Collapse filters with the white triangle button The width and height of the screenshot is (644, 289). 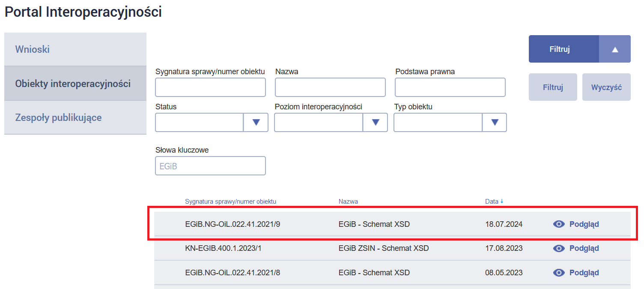click(615, 49)
